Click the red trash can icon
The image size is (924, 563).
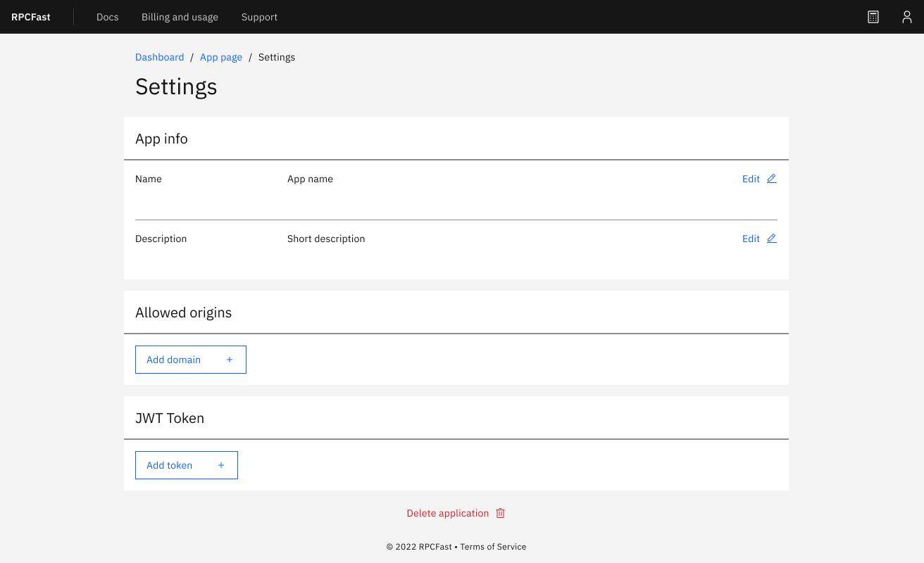coord(501,513)
